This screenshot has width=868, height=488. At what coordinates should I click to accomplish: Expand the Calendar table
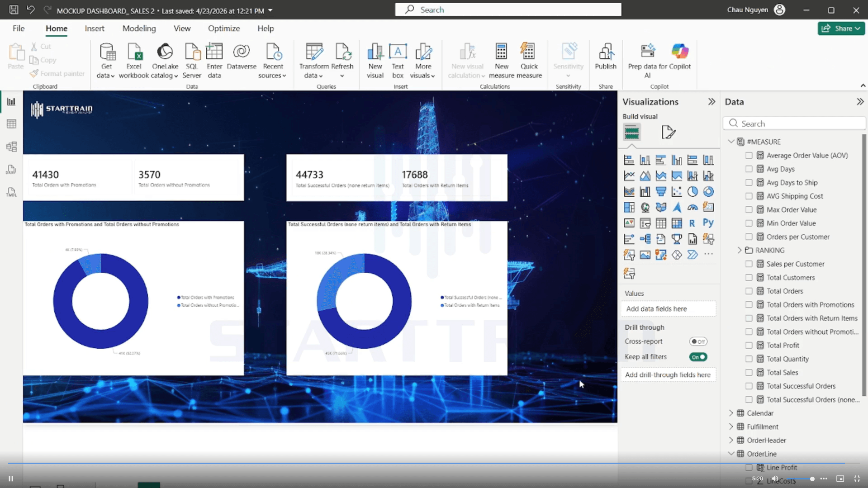pyautogui.click(x=731, y=413)
